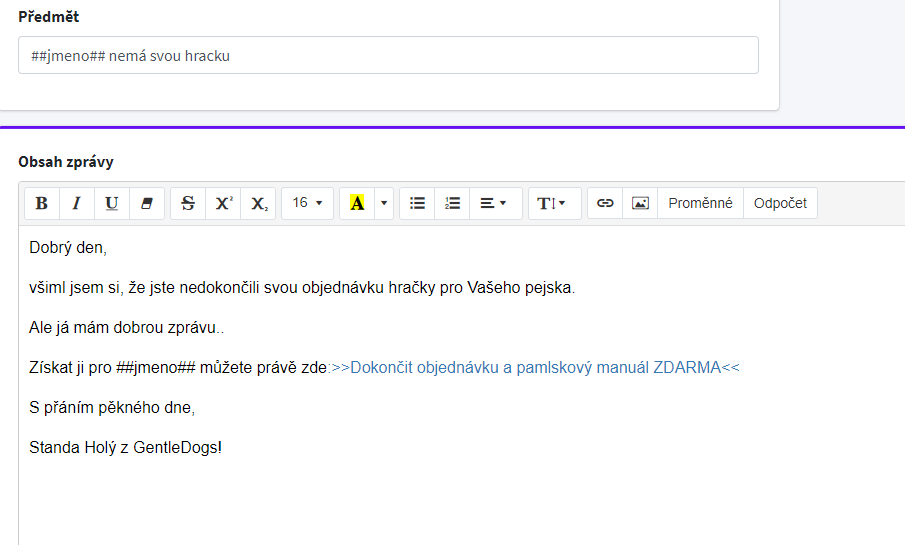Click the ##jmeno## placeholder in message body
905x545 pixels.
156,368
